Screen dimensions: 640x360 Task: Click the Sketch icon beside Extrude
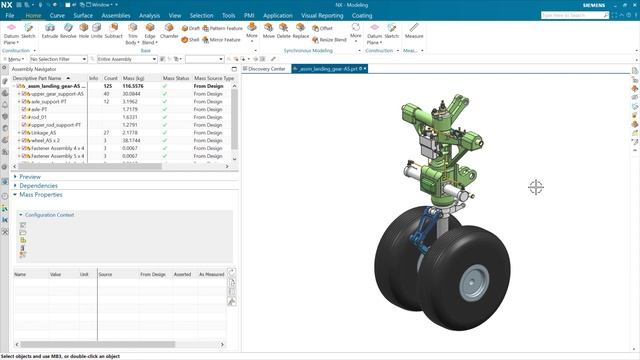pyautogui.click(x=28, y=31)
